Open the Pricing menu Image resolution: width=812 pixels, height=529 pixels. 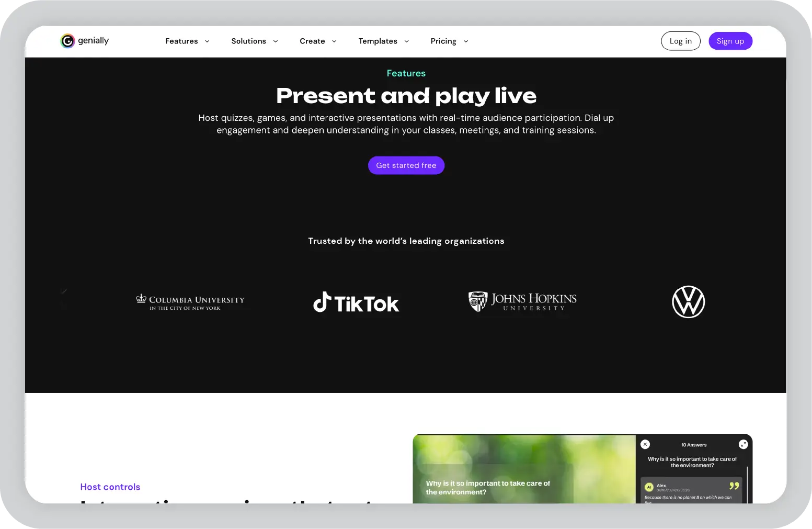443,41
